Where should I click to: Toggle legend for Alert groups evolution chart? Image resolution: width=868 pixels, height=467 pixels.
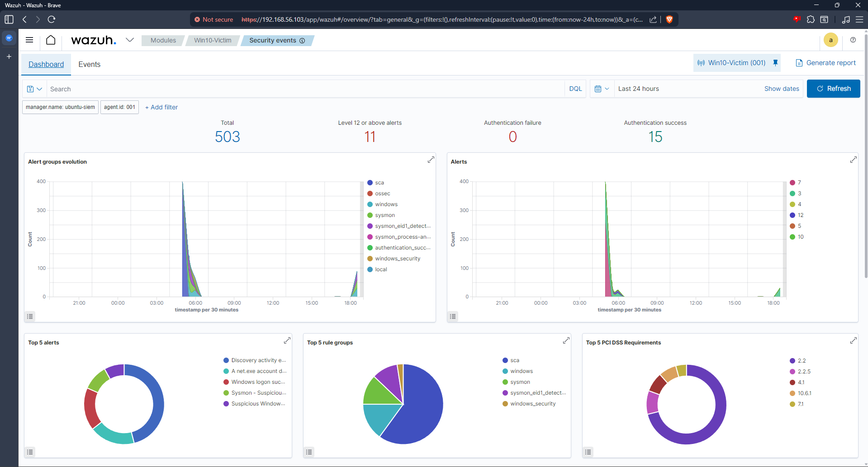pos(30,316)
